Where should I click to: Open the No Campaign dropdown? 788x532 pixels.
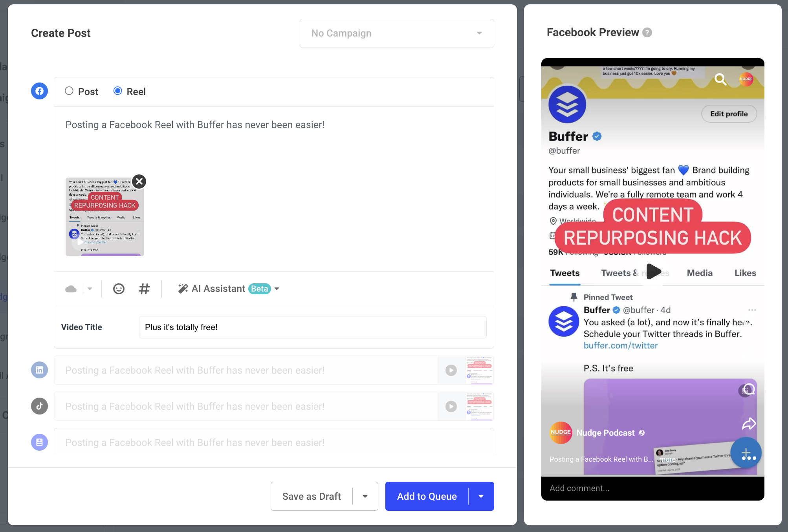coord(397,33)
